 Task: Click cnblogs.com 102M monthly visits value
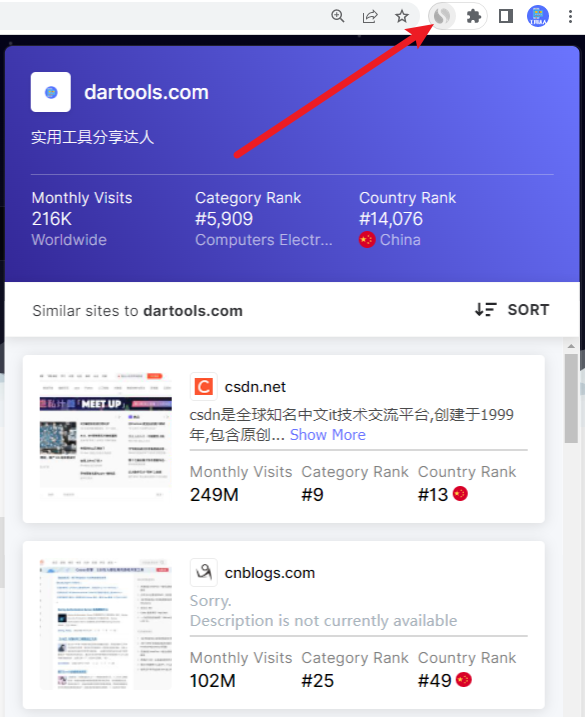(x=213, y=681)
